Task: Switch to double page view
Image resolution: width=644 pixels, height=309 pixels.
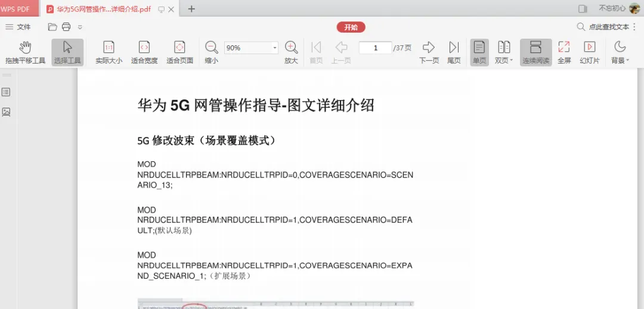Action: coord(504,52)
